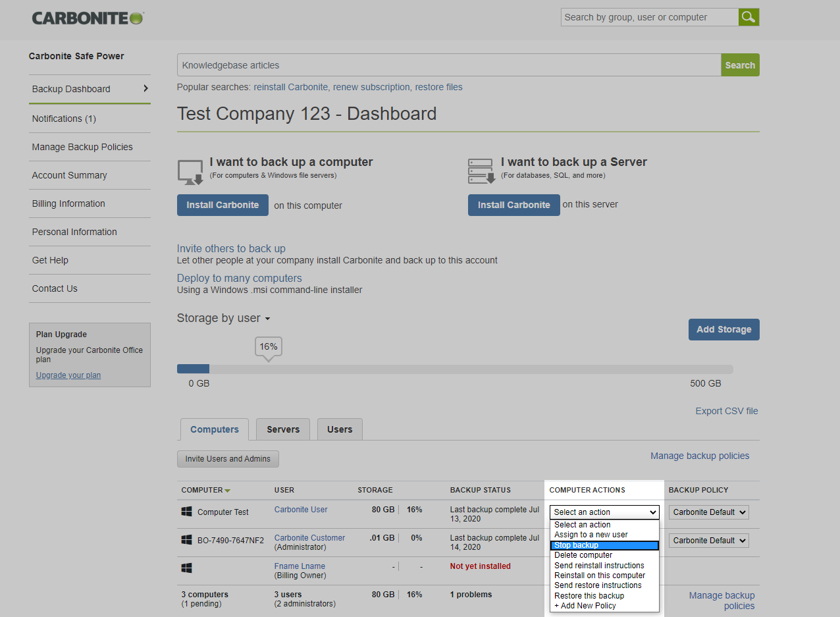Click the server backup icon
This screenshot has height=617, width=840.
click(x=481, y=171)
